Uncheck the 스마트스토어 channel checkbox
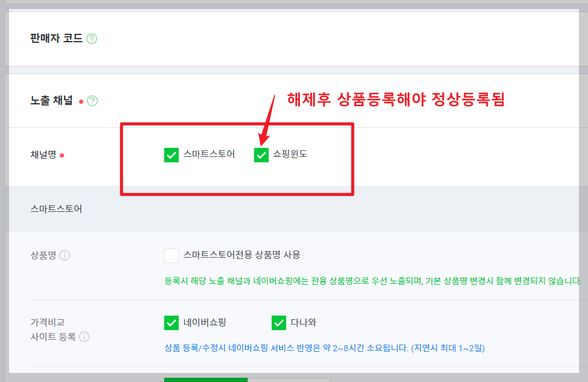 171,155
